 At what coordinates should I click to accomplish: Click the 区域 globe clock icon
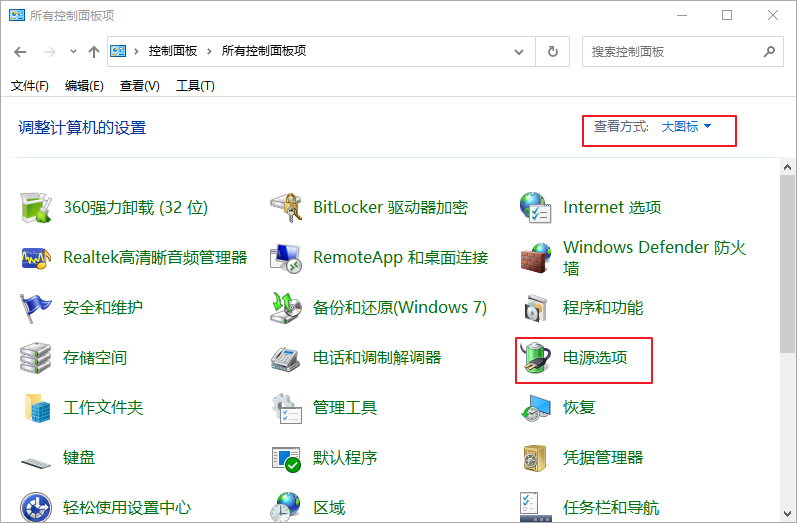pyautogui.click(x=286, y=507)
